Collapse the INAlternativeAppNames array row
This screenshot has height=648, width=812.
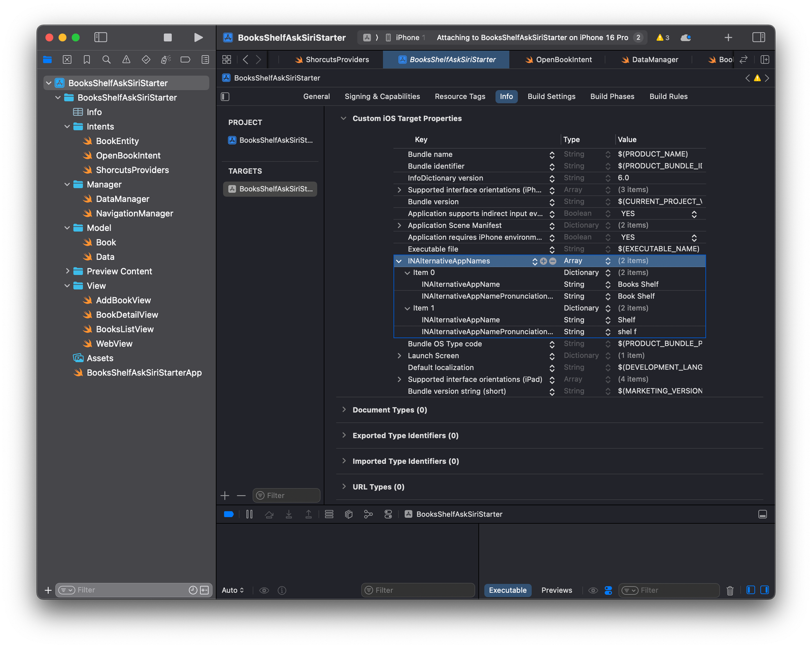click(x=399, y=261)
